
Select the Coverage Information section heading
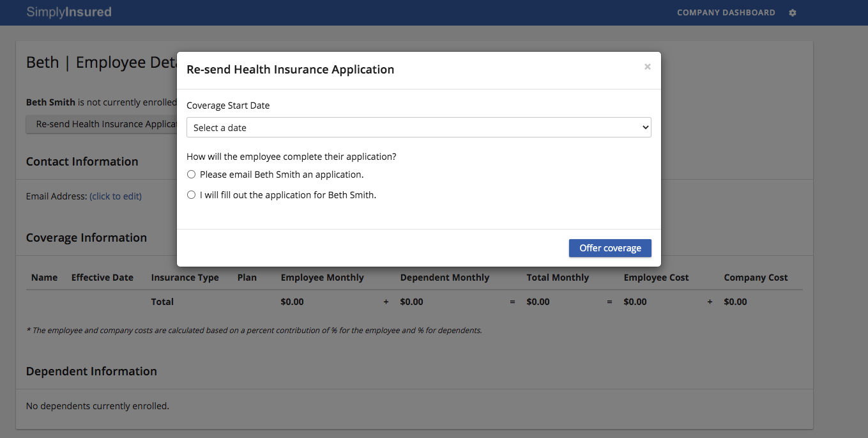(x=86, y=237)
